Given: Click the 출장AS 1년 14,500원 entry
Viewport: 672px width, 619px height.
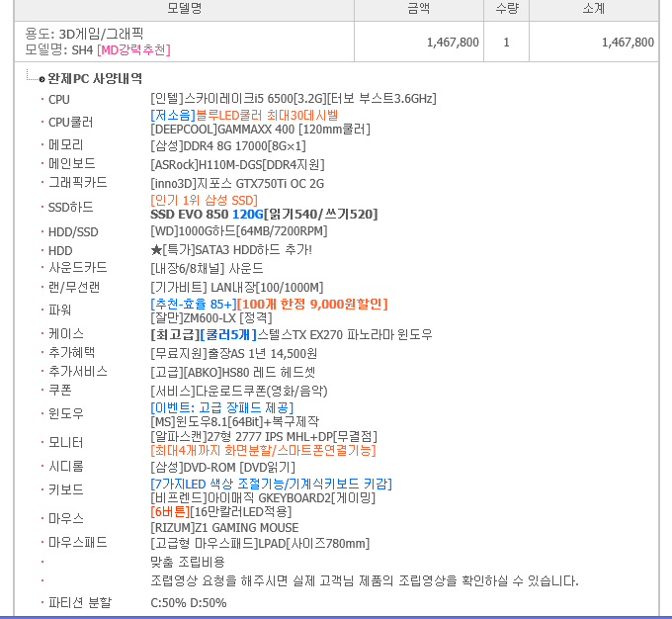Looking at the screenshot, I should [x=234, y=353].
